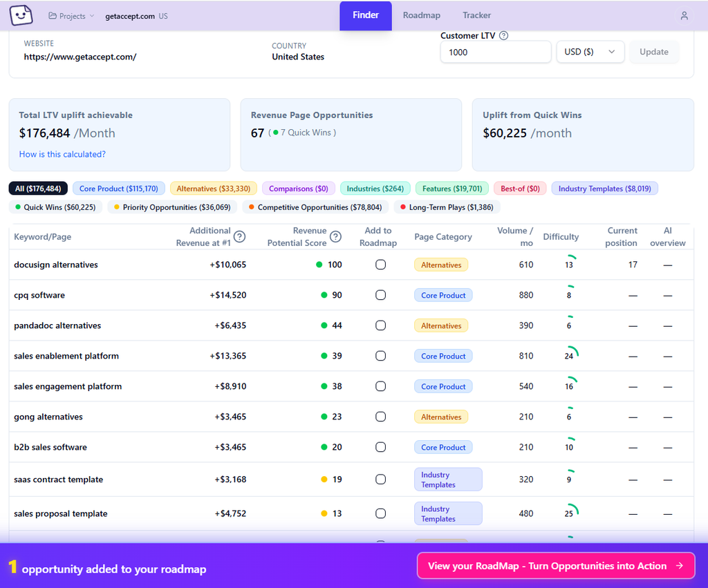The height and width of the screenshot is (588, 708).
Task: Check Add to Roadmap for pandadoc alternatives
Action: pos(381,325)
